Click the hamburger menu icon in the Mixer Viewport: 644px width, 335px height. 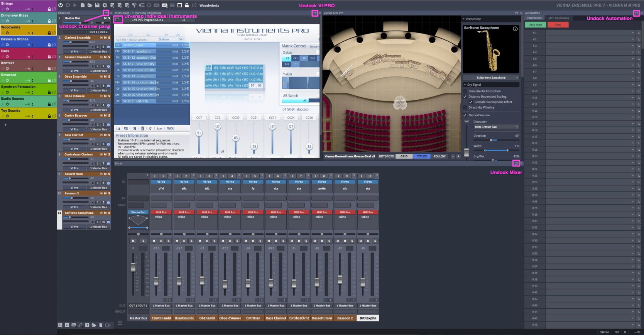[120, 323]
